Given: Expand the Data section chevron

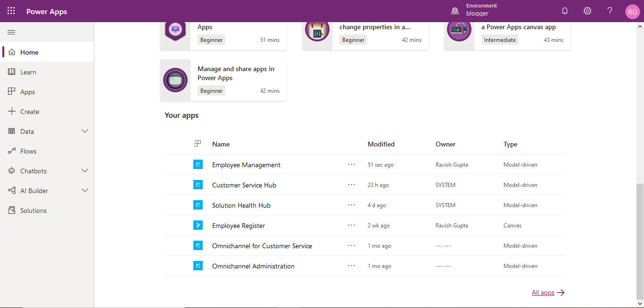Looking at the screenshot, I should click(x=85, y=131).
